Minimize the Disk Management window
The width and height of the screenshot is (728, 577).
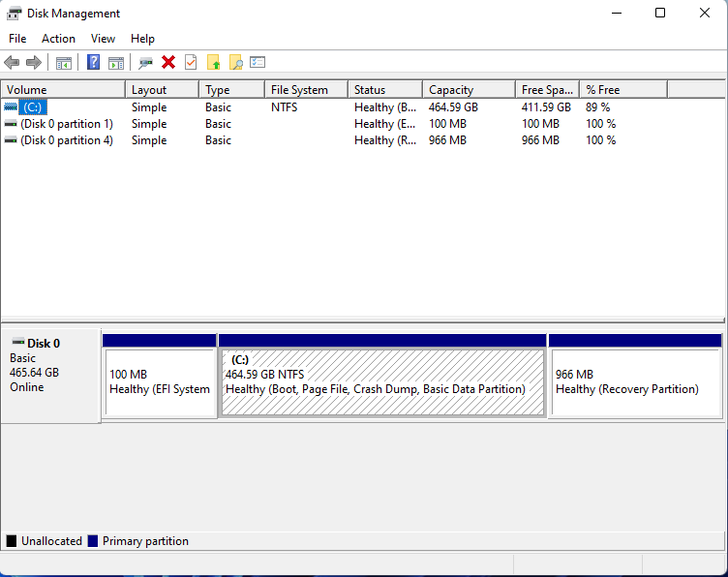(x=617, y=13)
